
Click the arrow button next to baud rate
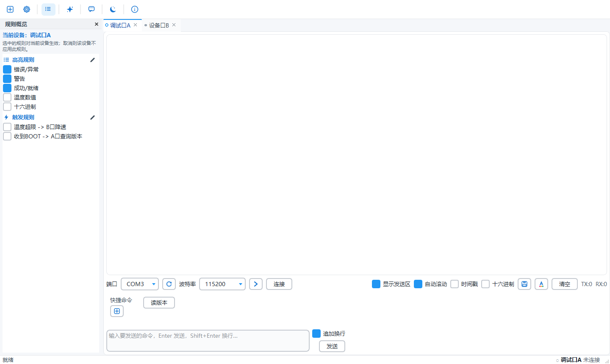pos(256,284)
